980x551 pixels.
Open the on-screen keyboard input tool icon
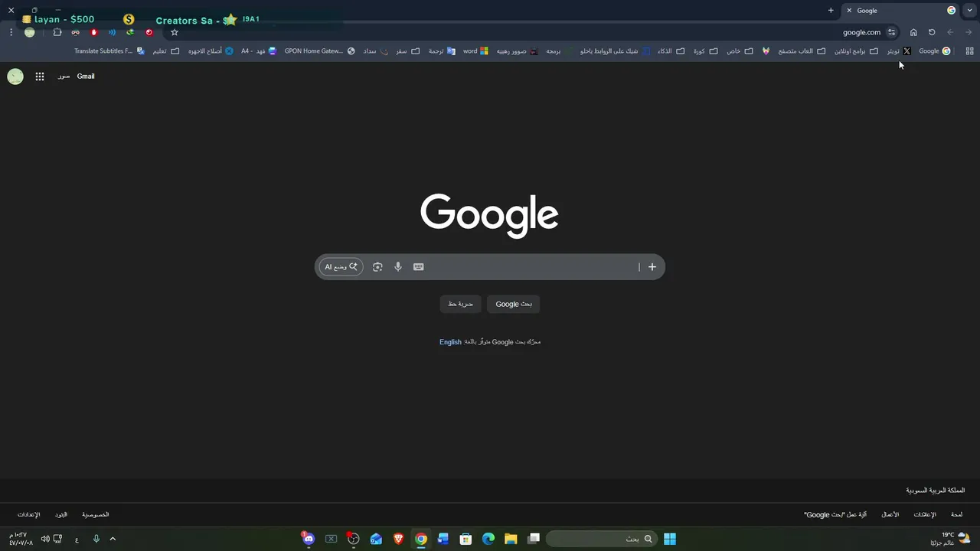[419, 267]
